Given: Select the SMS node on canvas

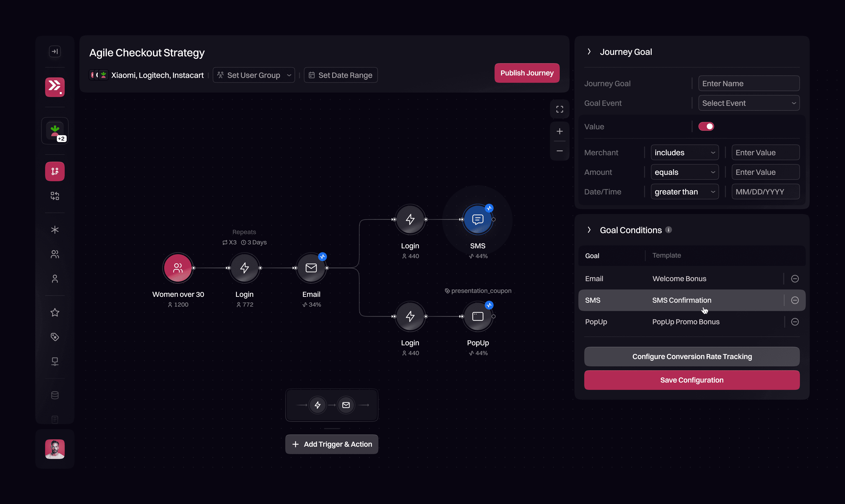Looking at the screenshot, I should (477, 219).
